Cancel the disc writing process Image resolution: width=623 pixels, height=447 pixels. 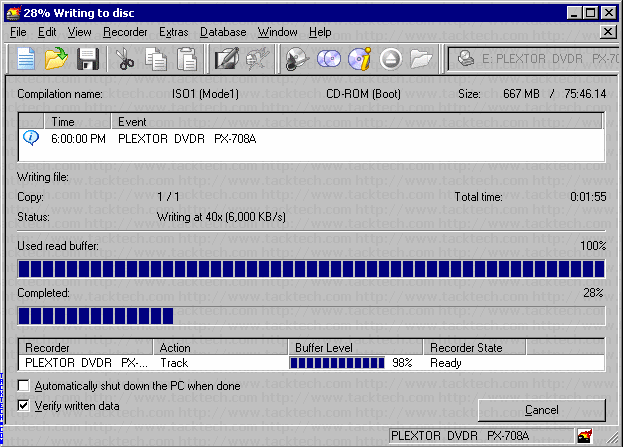542,410
